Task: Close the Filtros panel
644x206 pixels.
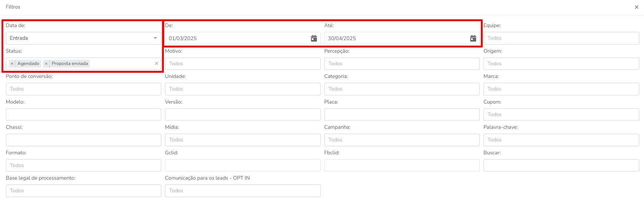Action: (x=637, y=7)
